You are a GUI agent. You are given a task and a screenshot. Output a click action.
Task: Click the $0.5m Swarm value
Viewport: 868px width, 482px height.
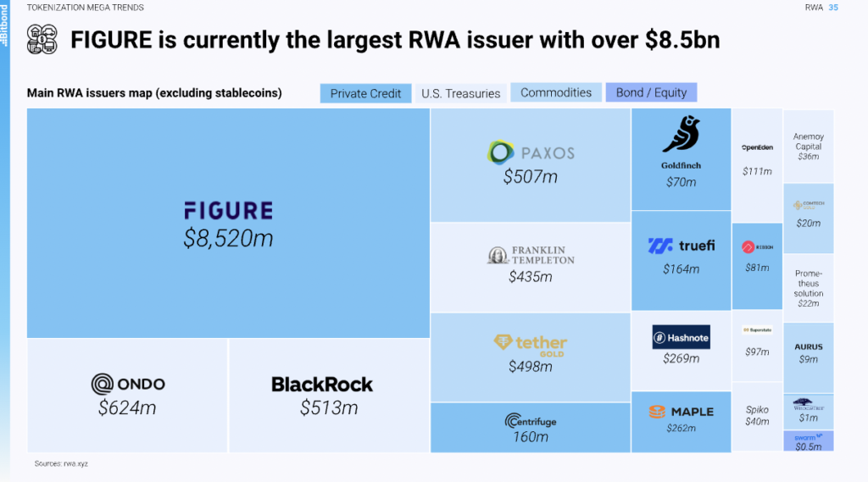[808, 446]
